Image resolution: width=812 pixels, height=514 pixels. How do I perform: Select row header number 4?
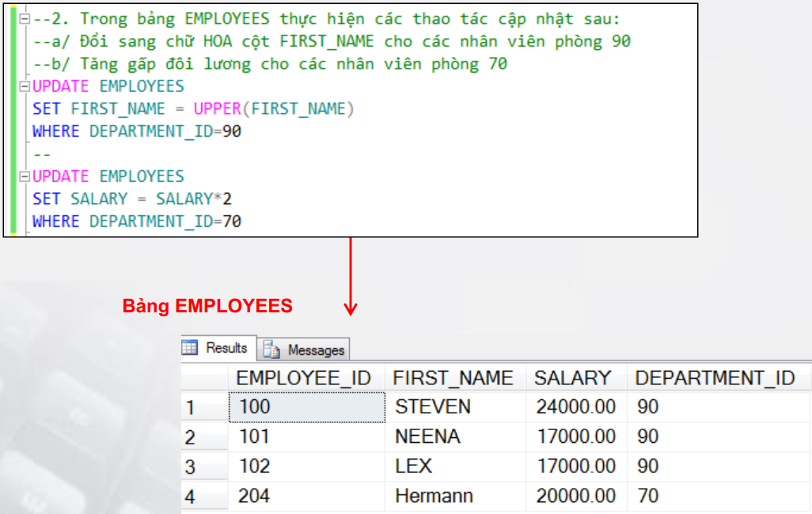[190, 497]
